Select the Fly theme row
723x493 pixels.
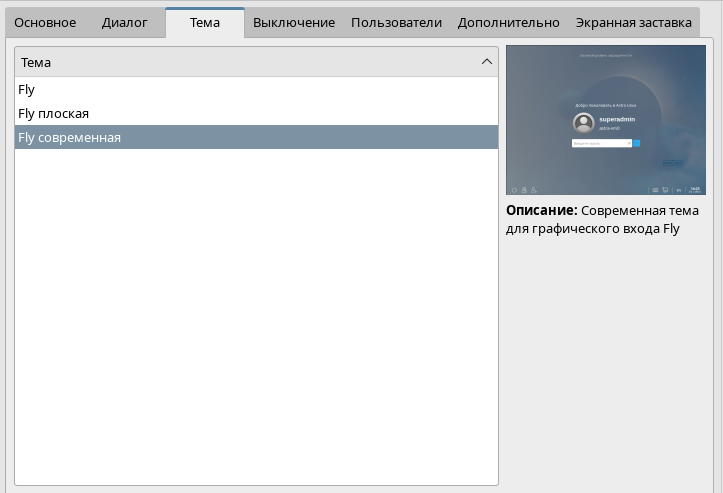[x=256, y=89]
